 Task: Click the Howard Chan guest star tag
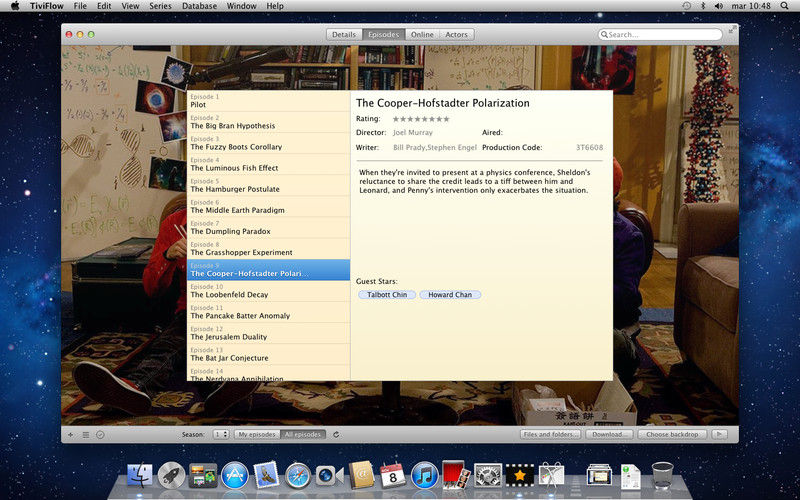pyautogui.click(x=450, y=294)
